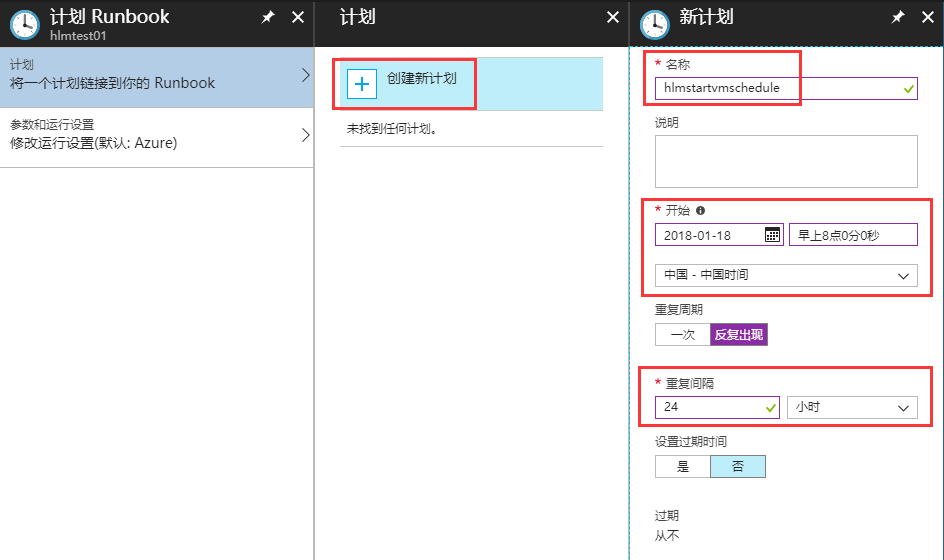Click the 说明 description text area
The image size is (944, 560).
[786, 161]
